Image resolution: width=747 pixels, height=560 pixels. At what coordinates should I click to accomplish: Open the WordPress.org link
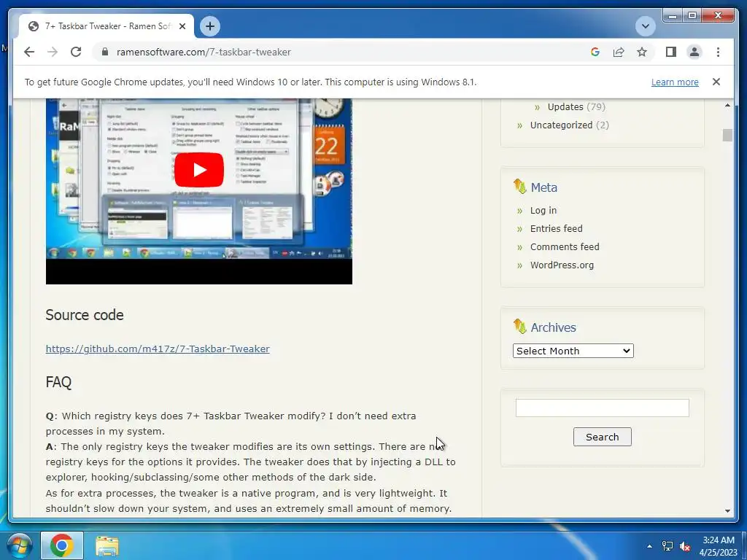(x=562, y=265)
